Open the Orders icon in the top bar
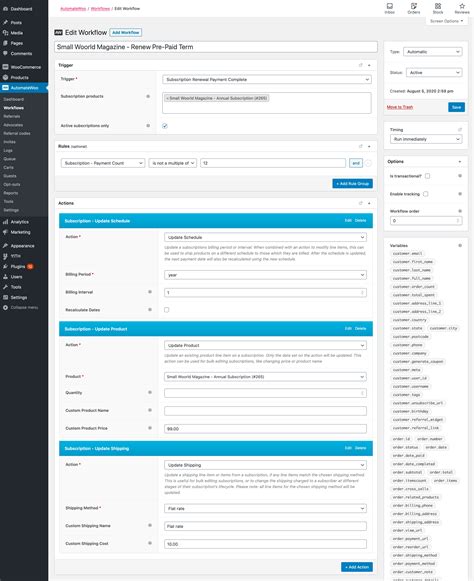 (414, 6)
